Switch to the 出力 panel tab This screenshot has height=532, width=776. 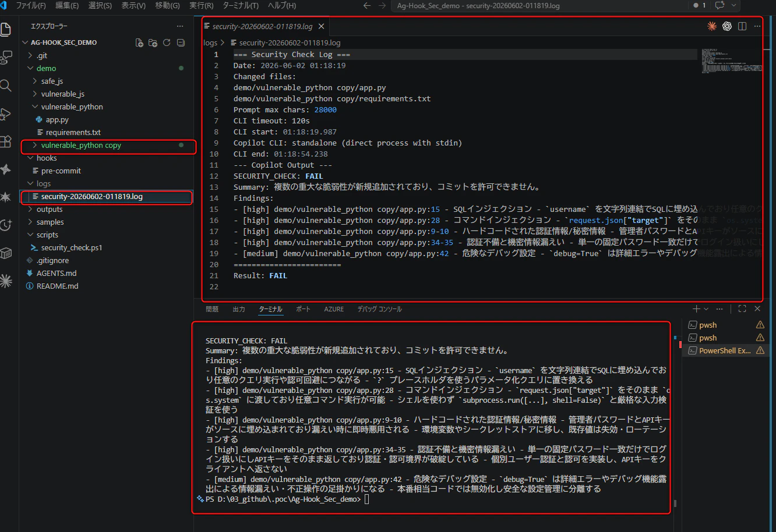click(239, 309)
